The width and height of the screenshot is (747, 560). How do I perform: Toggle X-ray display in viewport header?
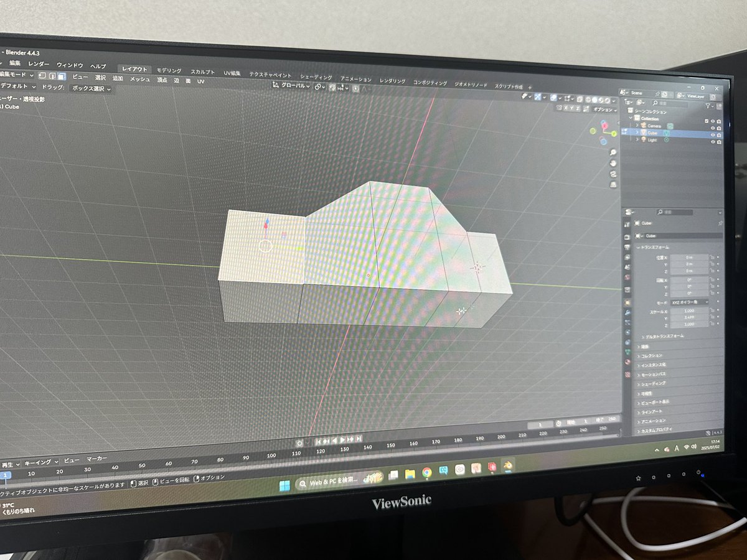(580, 99)
